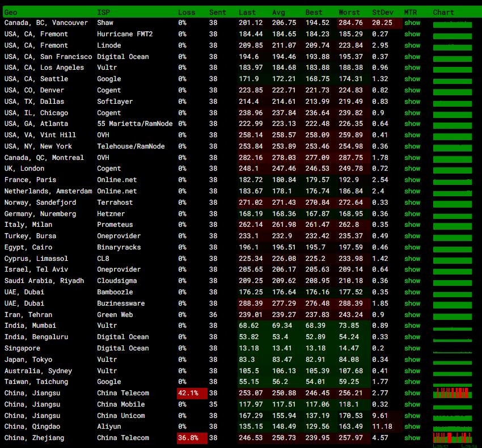Click the Geo column header
This screenshot has width=482, height=448.
[11, 12]
